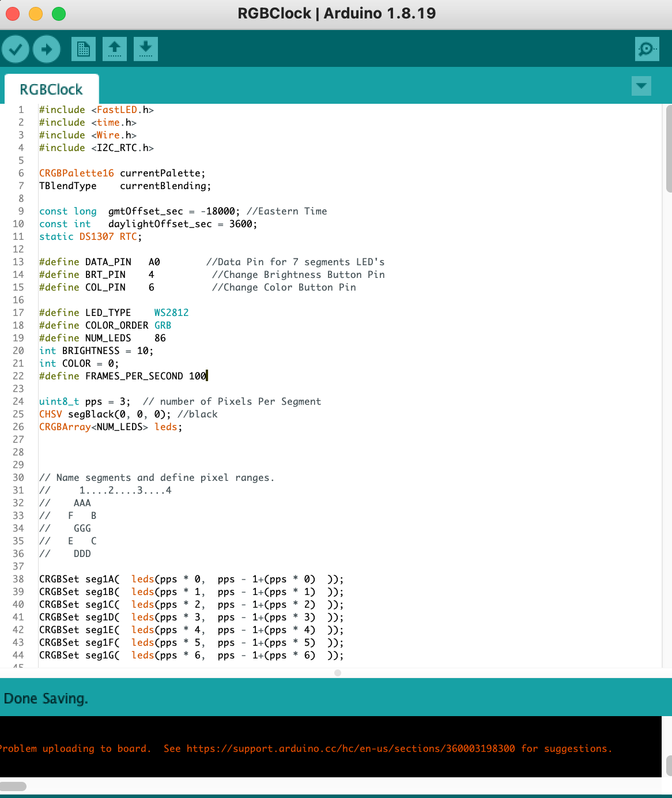Screen dimensions: 672x798
Task: Click the editor vertical scrollbar
Action: 669,148
